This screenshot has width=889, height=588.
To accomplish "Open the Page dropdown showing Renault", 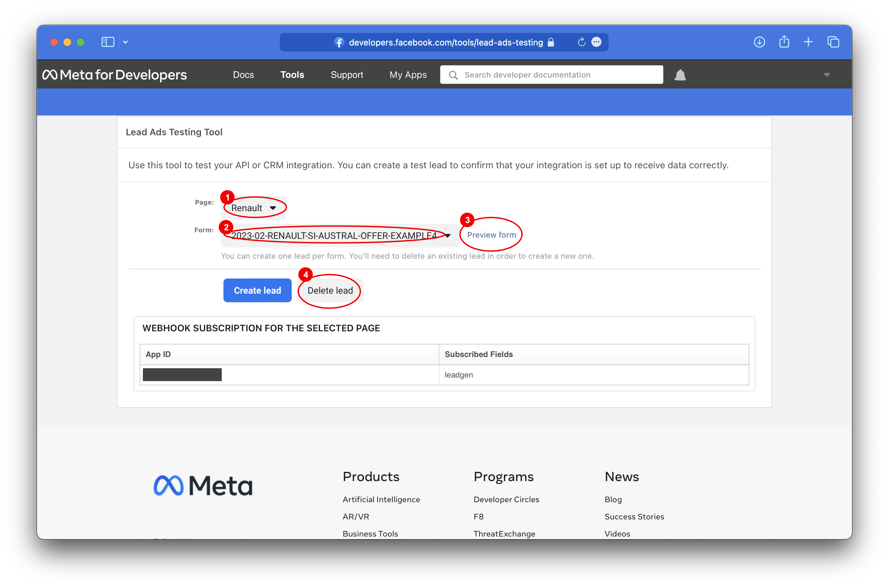I will (x=253, y=208).
